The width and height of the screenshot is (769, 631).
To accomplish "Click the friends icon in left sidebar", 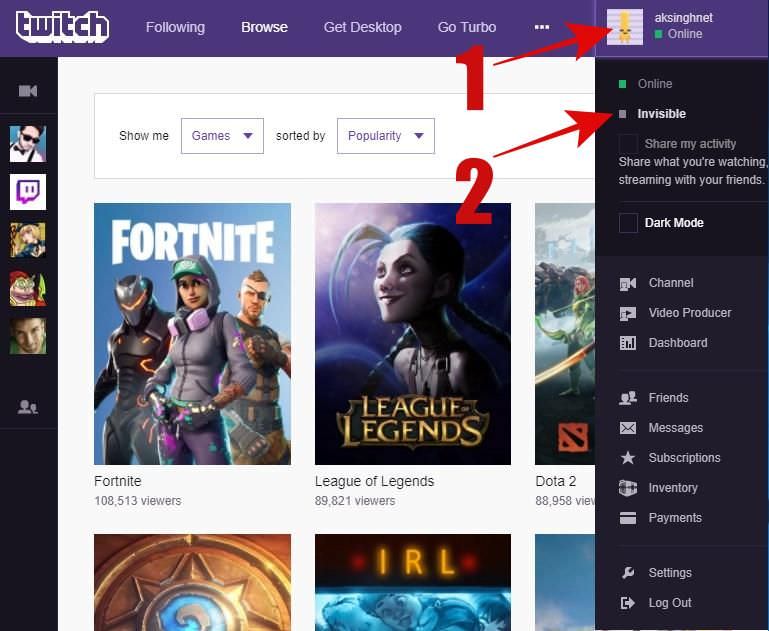I will click(27, 406).
